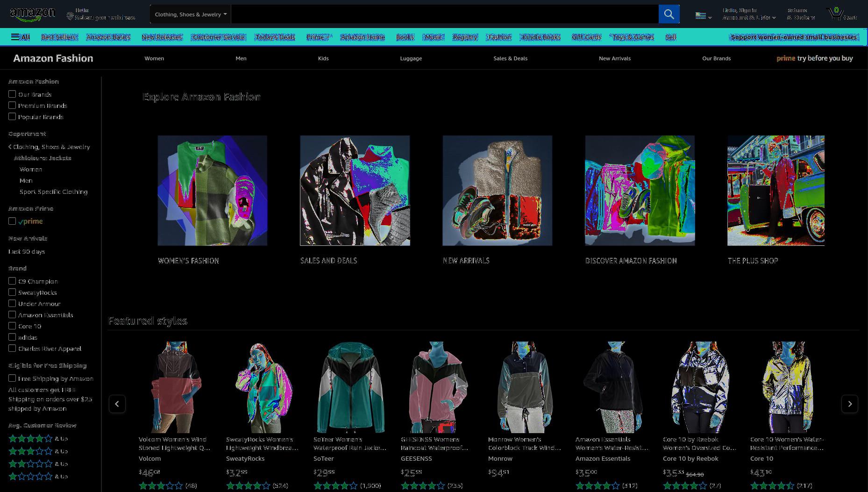Screen dimensions: 868x492
Task: Filter by 2 stars & up
Action: pos(38,463)
